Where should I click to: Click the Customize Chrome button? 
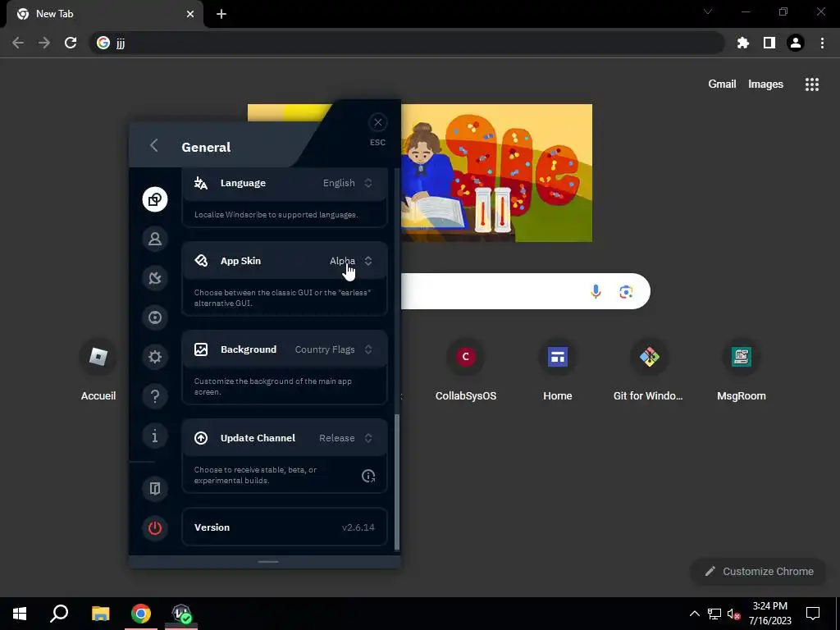(759, 572)
